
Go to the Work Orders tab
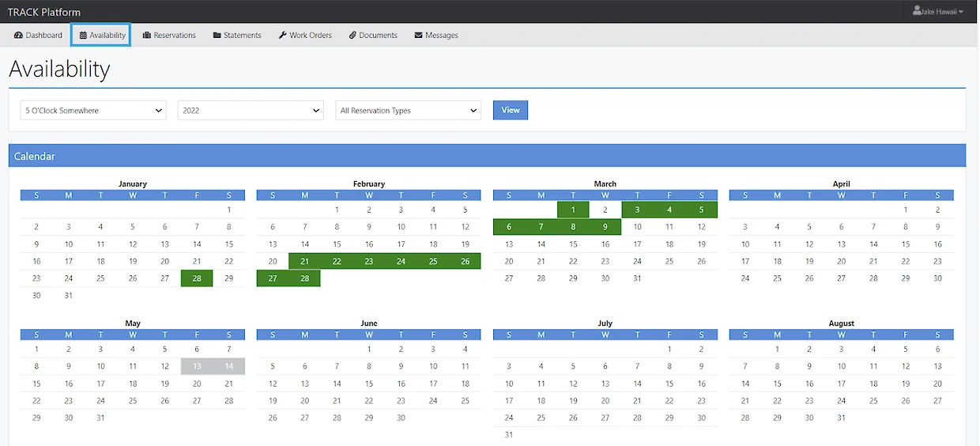310,36
